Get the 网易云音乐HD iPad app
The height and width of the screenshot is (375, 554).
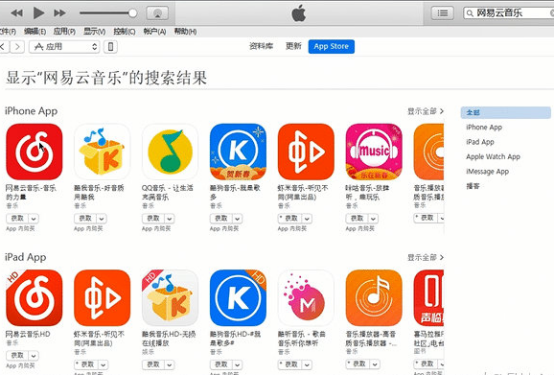click(x=17, y=356)
